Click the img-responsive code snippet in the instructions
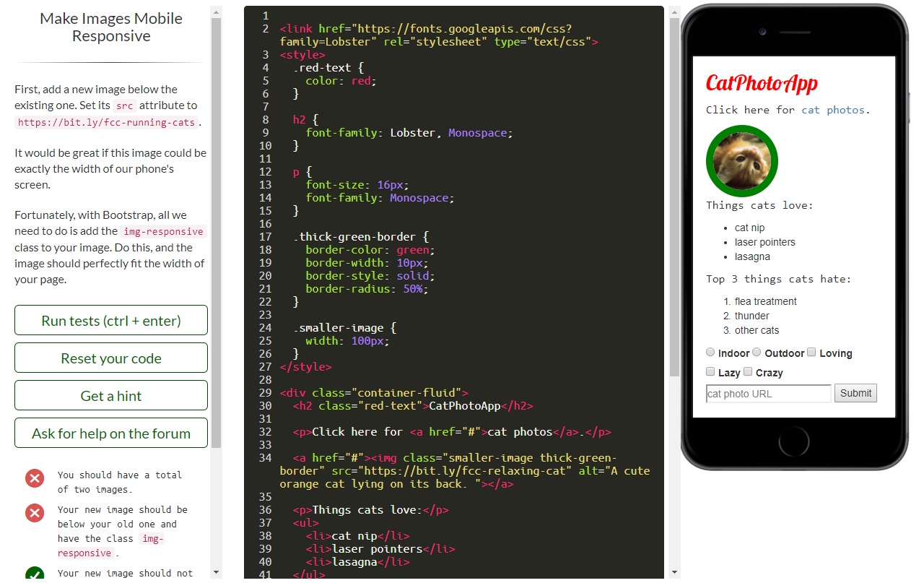 coord(163,232)
